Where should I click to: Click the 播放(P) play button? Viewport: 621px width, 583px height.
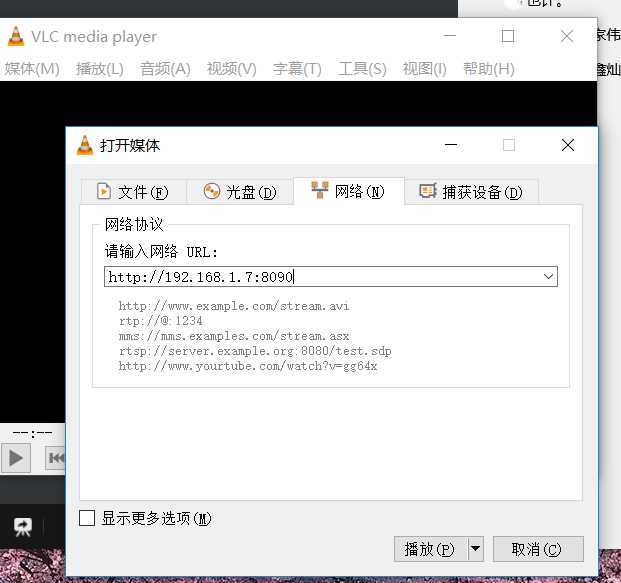tap(431, 549)
